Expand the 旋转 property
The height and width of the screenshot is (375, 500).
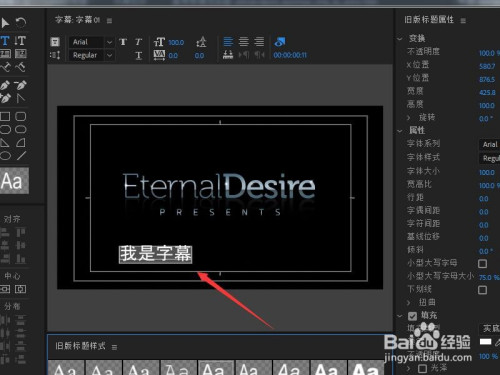point(409,117)
